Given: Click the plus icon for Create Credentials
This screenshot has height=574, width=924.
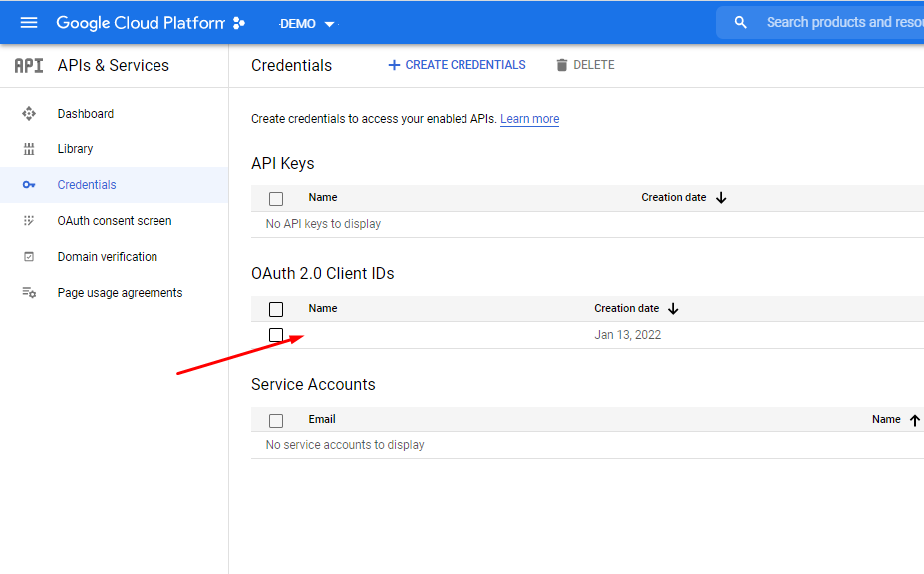Looking at the screenshot, I should [394, 65].
